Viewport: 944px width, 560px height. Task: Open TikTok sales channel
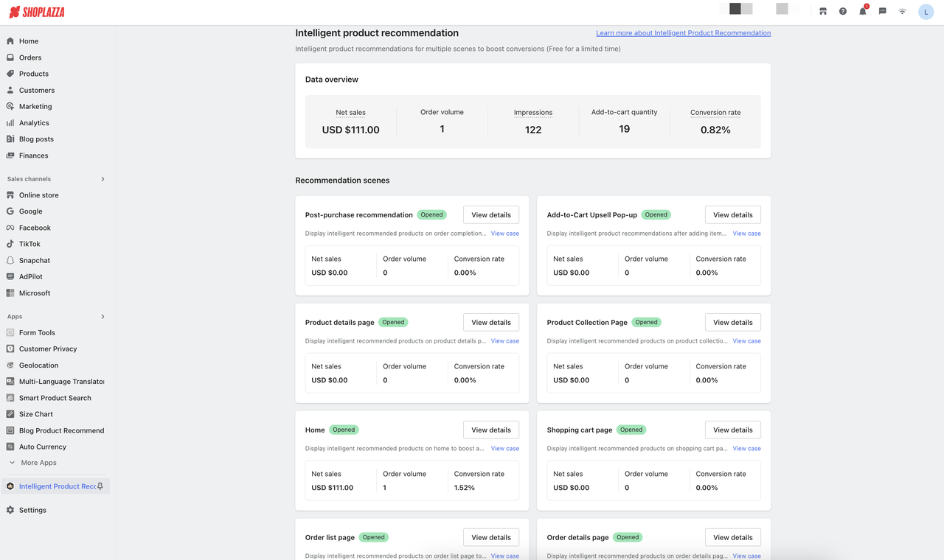29,244
